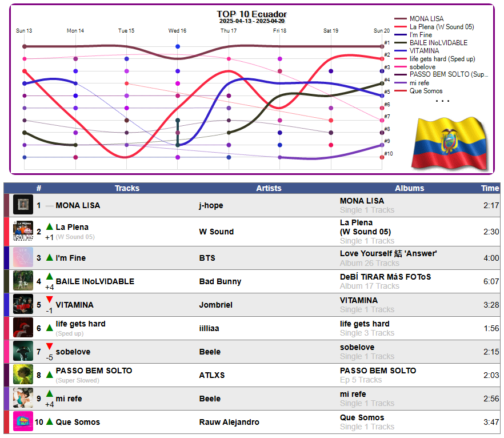Click the Wed 16 date label on chart
Image resolution: width=504 pixels, height=438 pixels.
pos(177,30)
